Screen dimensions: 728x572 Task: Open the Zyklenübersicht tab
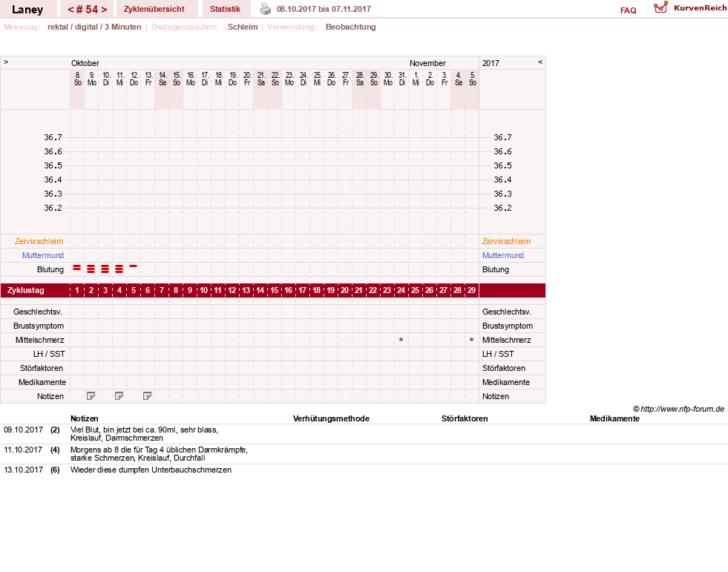click(x=154, y=9)
